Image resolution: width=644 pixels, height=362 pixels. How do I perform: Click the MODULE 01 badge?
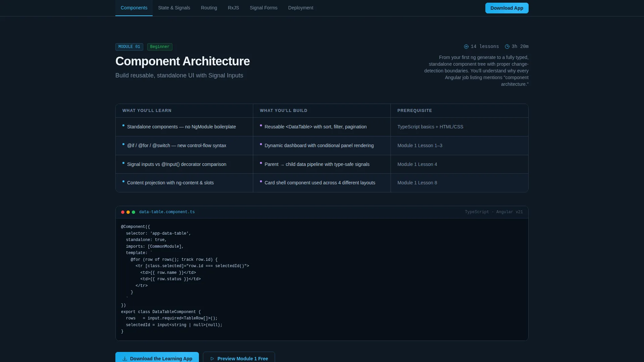(x=129, y=47)
